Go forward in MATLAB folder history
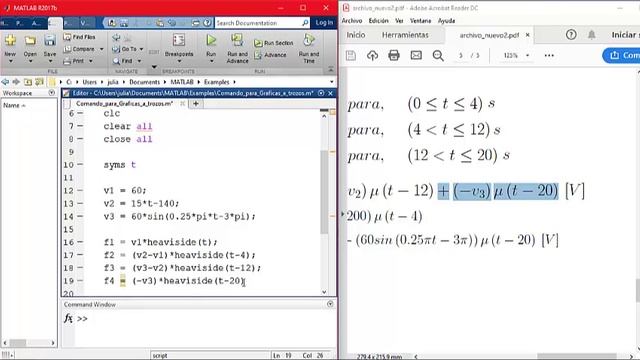 point(16,82)
